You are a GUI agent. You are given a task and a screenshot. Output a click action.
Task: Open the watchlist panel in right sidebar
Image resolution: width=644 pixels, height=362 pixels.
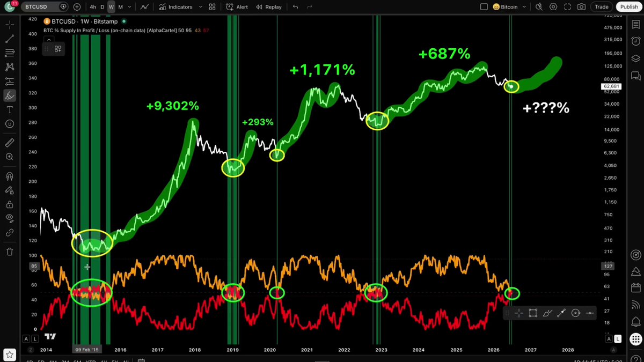coord(635,25)
